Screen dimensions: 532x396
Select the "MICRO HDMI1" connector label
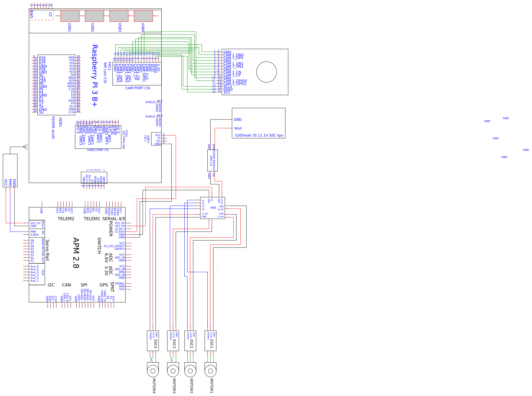tap(158, 122)
